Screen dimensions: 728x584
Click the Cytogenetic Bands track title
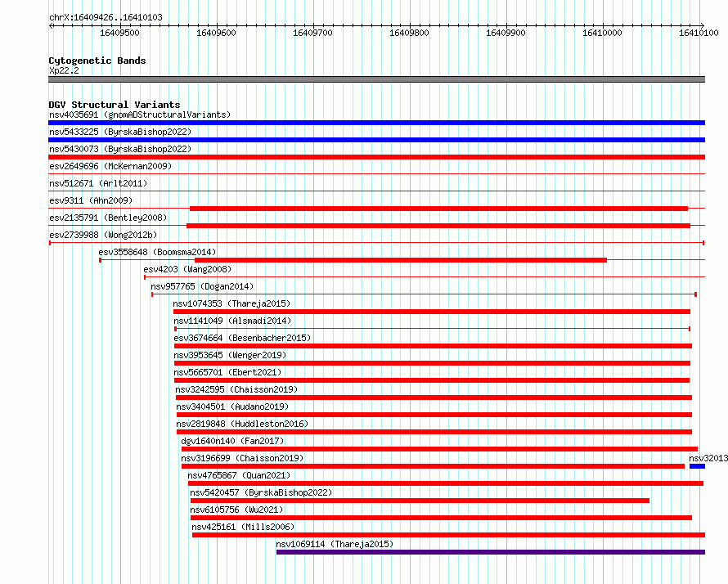[x=97, y=61]
